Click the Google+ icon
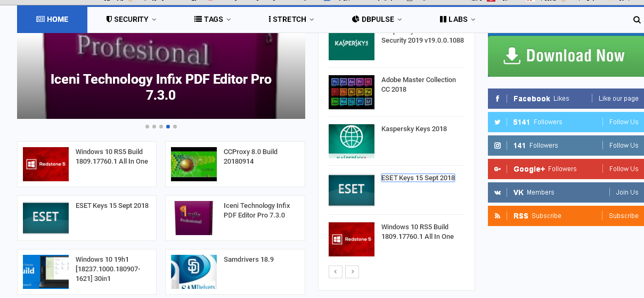This screenshot has height=298, width=644. coord(498,169)
